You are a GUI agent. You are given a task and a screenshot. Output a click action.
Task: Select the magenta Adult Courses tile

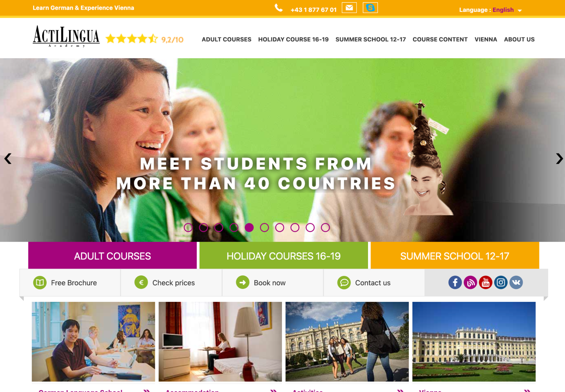112,256
